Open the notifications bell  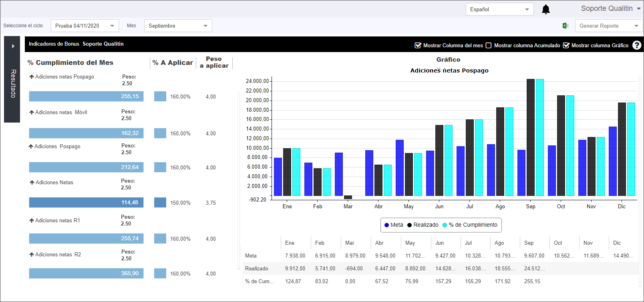(x=545, y=9)
